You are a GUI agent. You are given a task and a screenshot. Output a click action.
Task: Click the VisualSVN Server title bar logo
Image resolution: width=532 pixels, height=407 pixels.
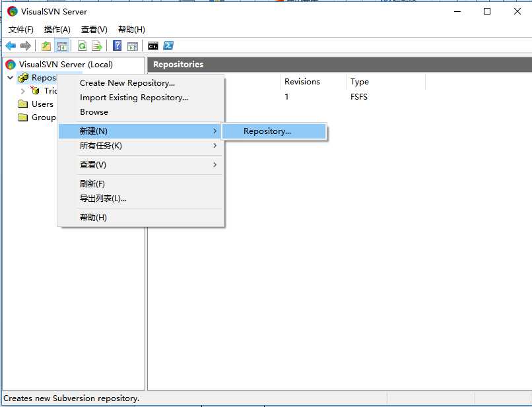coord(13,11)
